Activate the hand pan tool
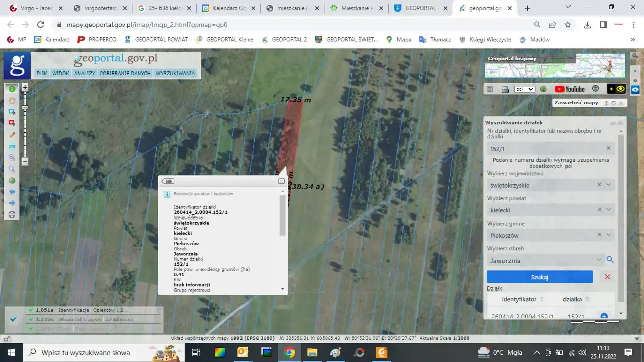The width and height of the screenshot is (644, 362). pos(12,100)
